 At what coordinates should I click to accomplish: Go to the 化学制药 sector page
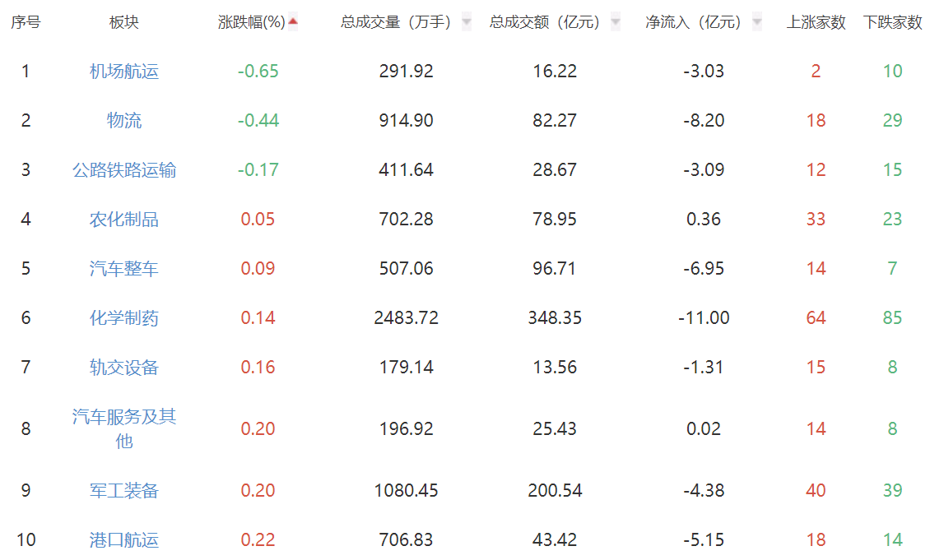[x=124, y=318]
